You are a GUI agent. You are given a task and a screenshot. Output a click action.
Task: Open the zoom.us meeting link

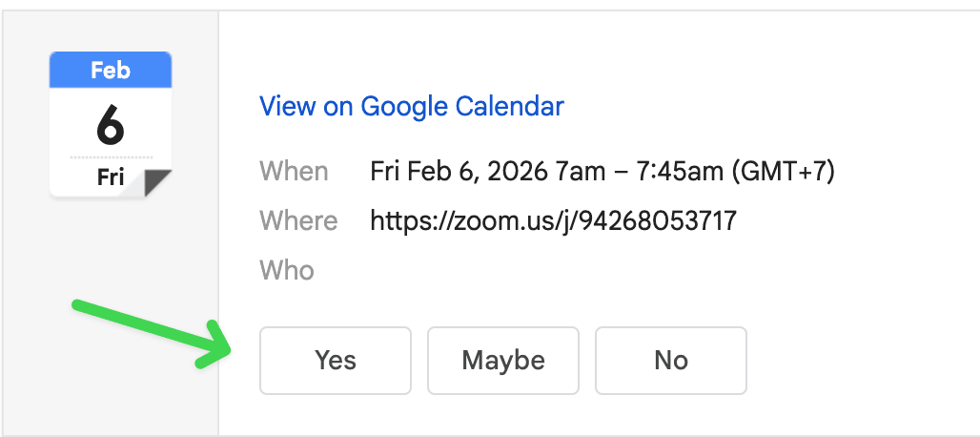click(x=553, y=221)
